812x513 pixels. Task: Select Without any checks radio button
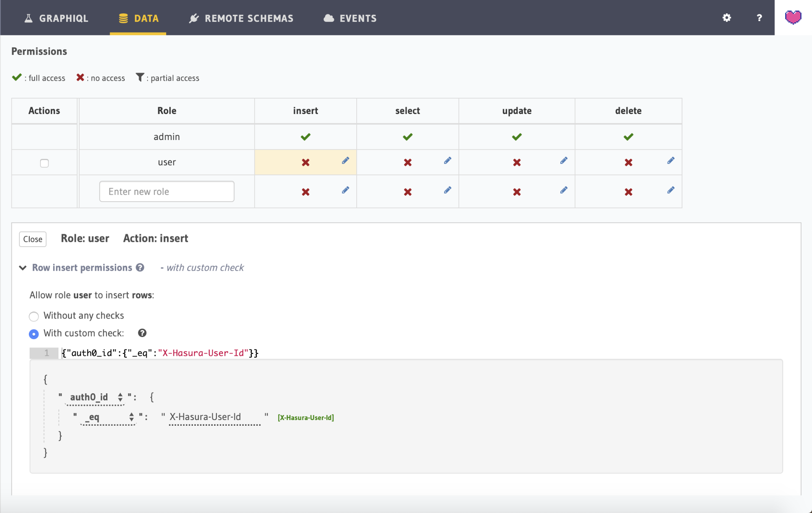click(34, 316)
